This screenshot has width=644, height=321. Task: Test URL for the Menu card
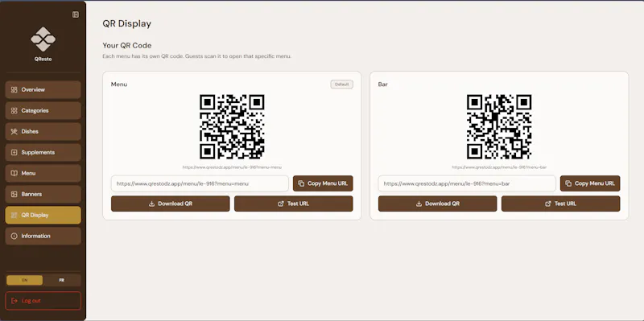[294, 204]
